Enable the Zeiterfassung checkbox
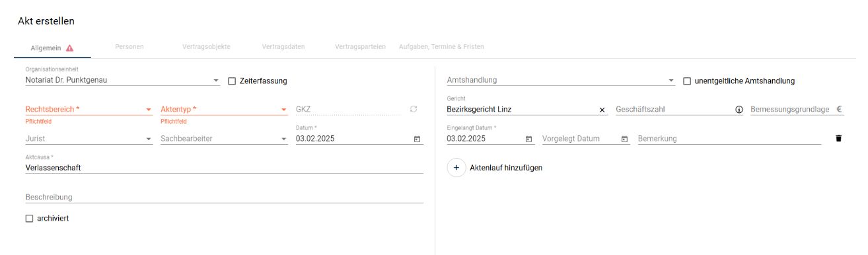This screenshot has height=255, width=868. [x=232, y=81]
